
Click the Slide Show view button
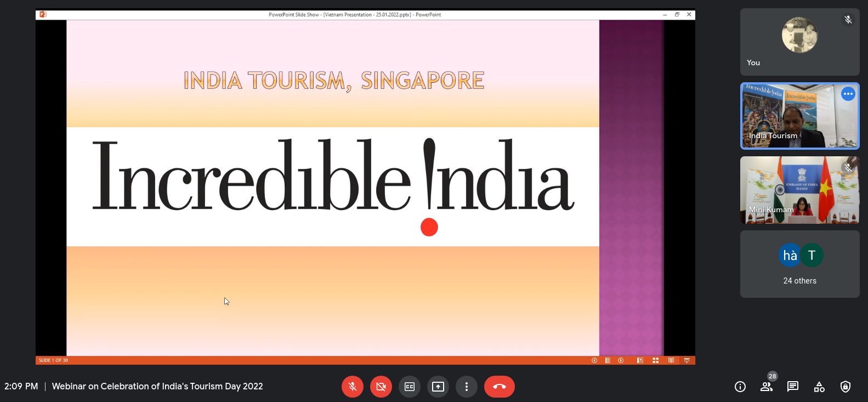coord(687,360)
